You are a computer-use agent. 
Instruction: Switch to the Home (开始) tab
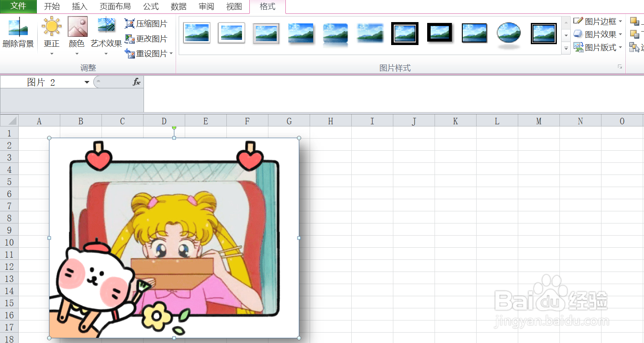(52, 6)
